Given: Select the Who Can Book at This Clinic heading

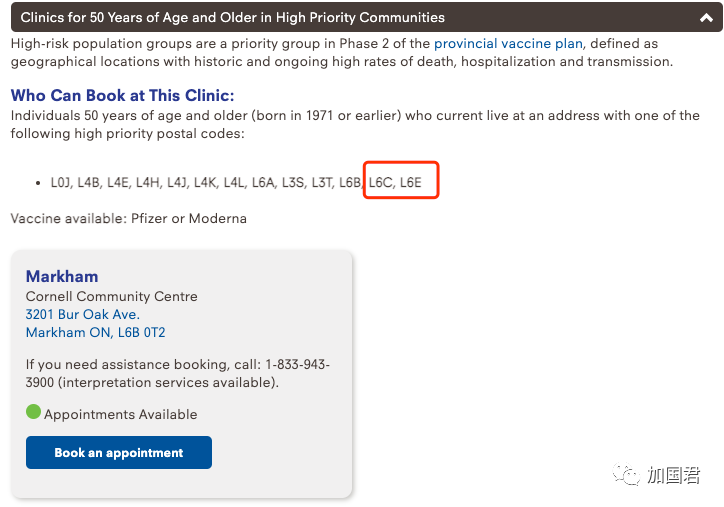Looking at the screenshot, I should point(122,95).
